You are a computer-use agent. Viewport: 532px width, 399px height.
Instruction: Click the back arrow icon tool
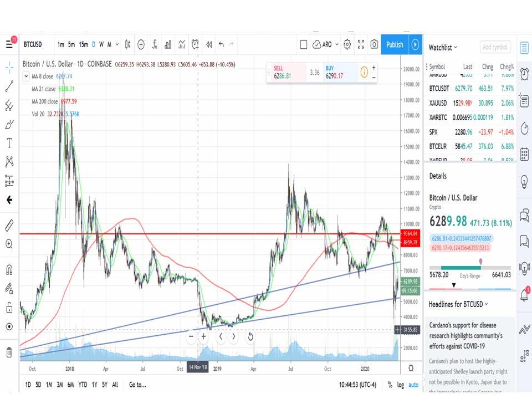point(9,200)
